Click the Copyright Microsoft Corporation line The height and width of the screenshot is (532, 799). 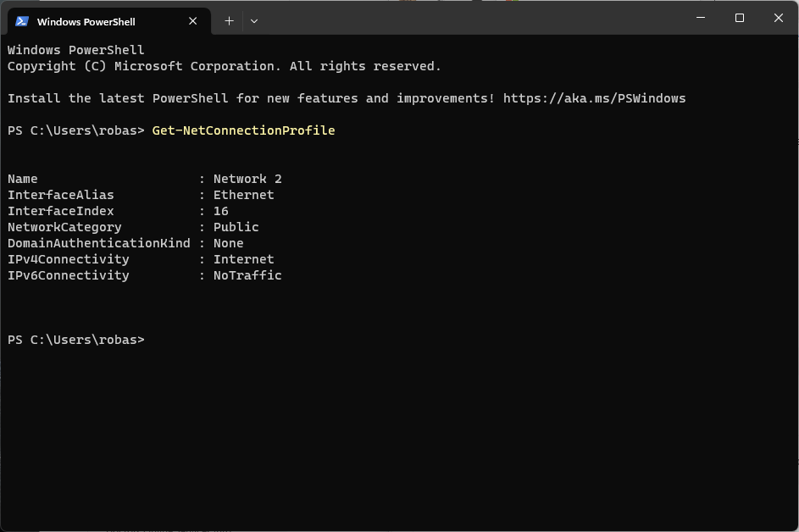coord(225,66)
